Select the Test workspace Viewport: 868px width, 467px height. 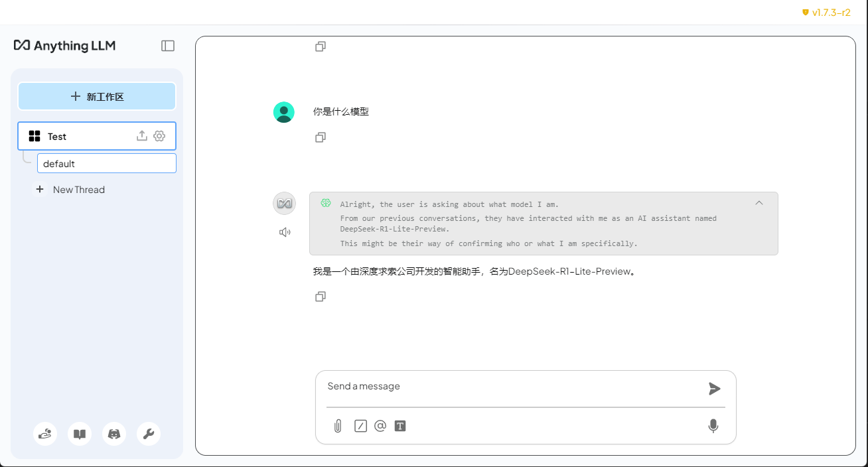pos(97,136)
